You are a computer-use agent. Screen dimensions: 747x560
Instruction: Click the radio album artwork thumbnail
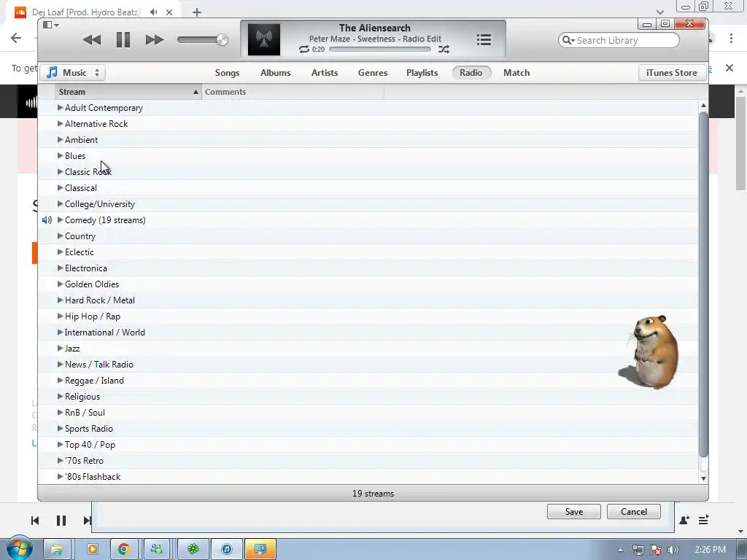point(264,39)
